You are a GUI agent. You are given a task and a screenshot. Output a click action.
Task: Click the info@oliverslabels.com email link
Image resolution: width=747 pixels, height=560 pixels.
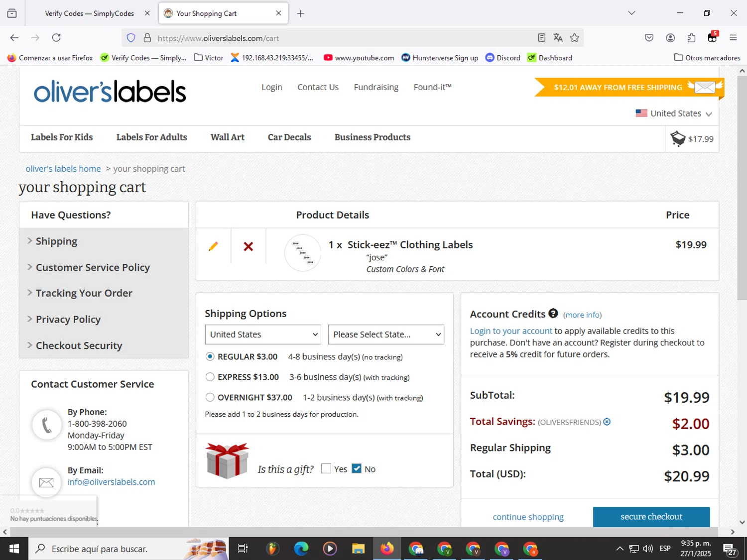pos(112,482)
